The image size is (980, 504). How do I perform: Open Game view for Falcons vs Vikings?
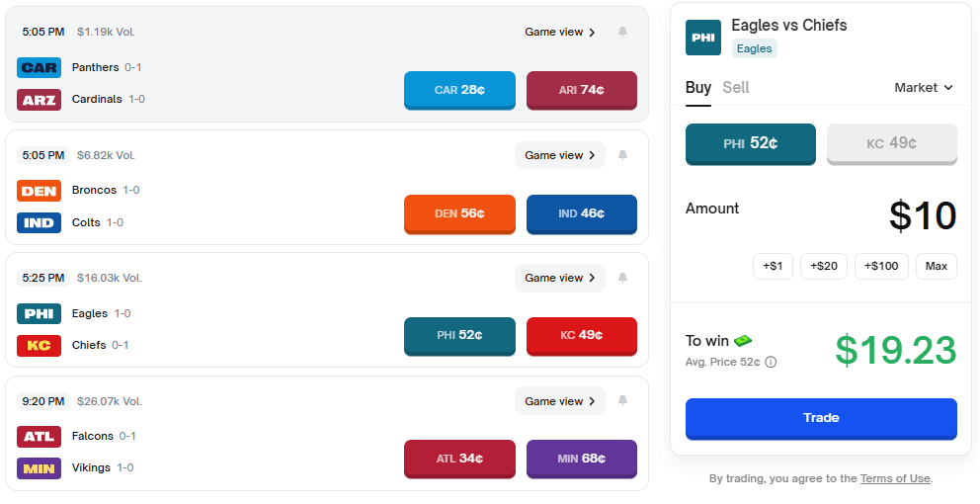click(560, 401)
